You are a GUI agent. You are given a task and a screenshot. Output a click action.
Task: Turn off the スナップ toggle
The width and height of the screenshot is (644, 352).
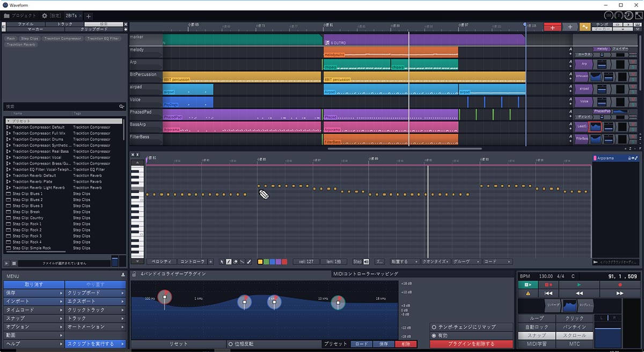[536, 335]
